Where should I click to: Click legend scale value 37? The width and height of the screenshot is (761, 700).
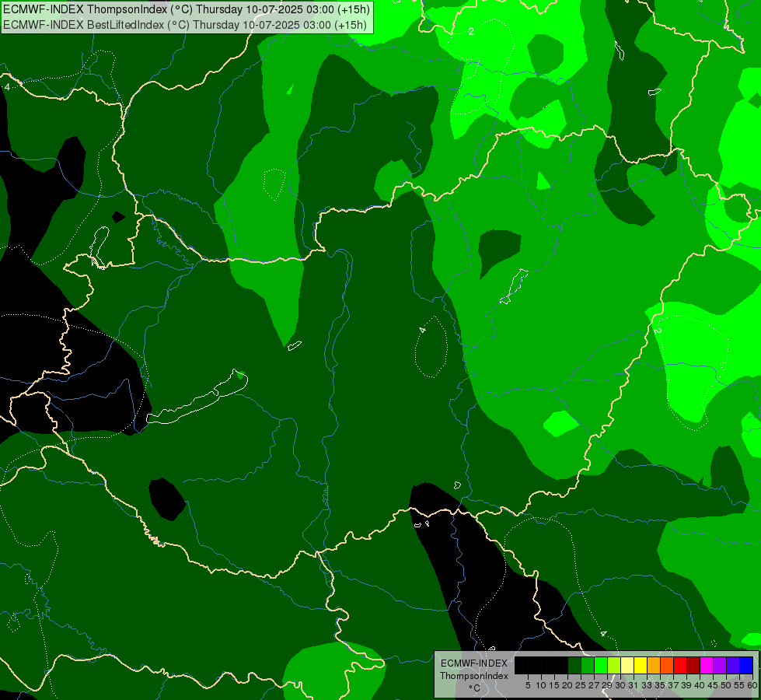[x=674, y=685]
